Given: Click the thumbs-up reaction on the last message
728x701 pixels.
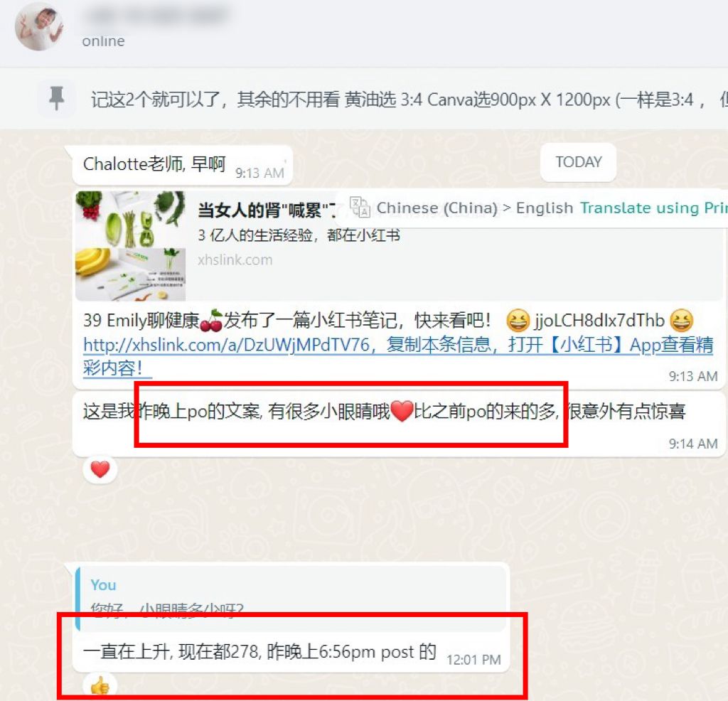Looking at the screenshot, I should click(100, 685).
